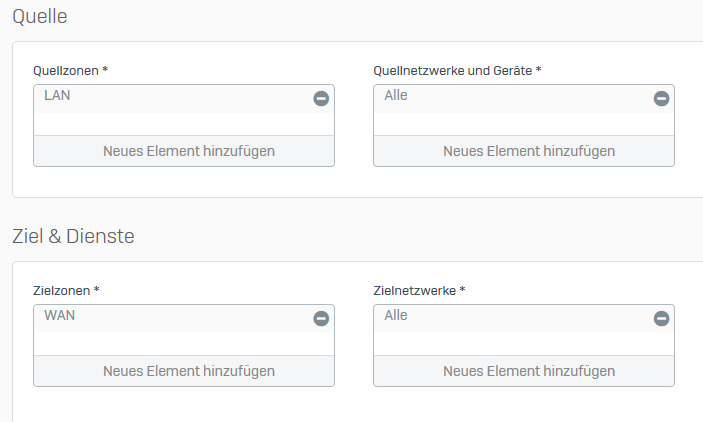Screen dimensions: 703x422
Task: Remove Alle from Zielnetzwerke list
Action: [661, 318]
